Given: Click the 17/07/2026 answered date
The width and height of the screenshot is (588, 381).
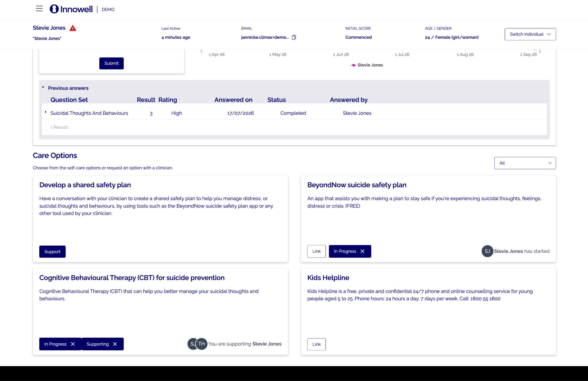Looking at the screenshot, I should (241, 113).
